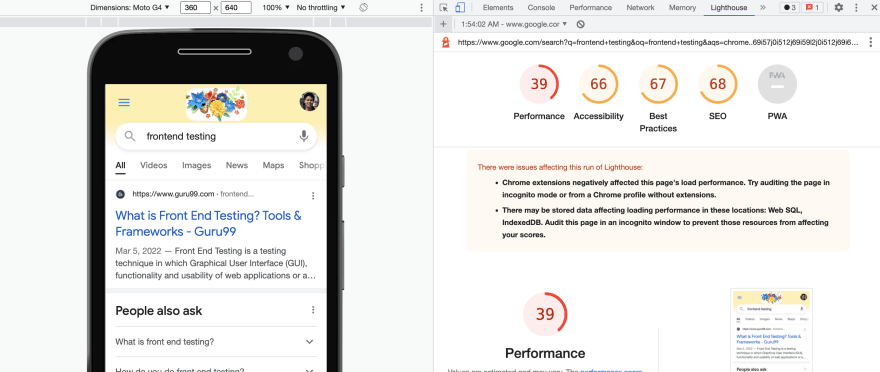The image size is (880, 372).
Task: Click the errors count badge showing 3
Action: [789, 8]
